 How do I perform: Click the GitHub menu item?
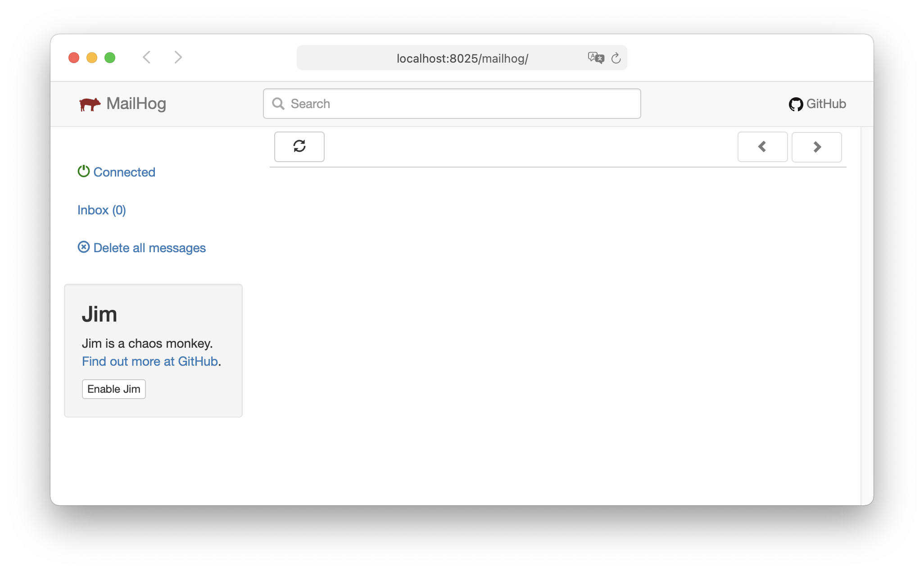[x=816, y=103]
